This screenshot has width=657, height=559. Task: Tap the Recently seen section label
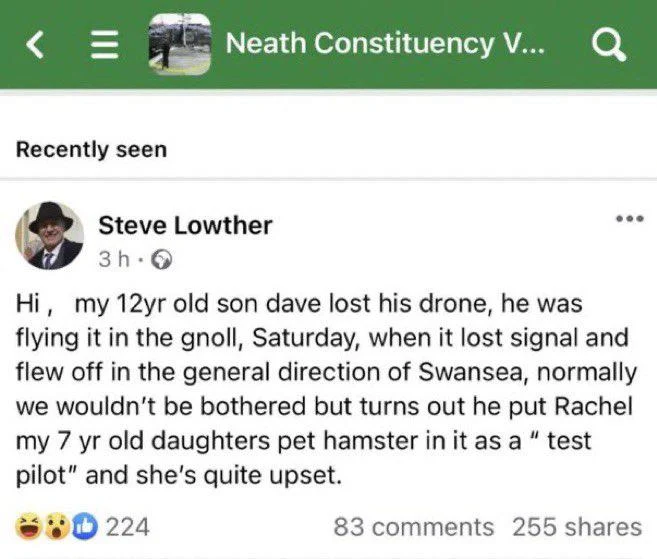[x=91, y=150]
